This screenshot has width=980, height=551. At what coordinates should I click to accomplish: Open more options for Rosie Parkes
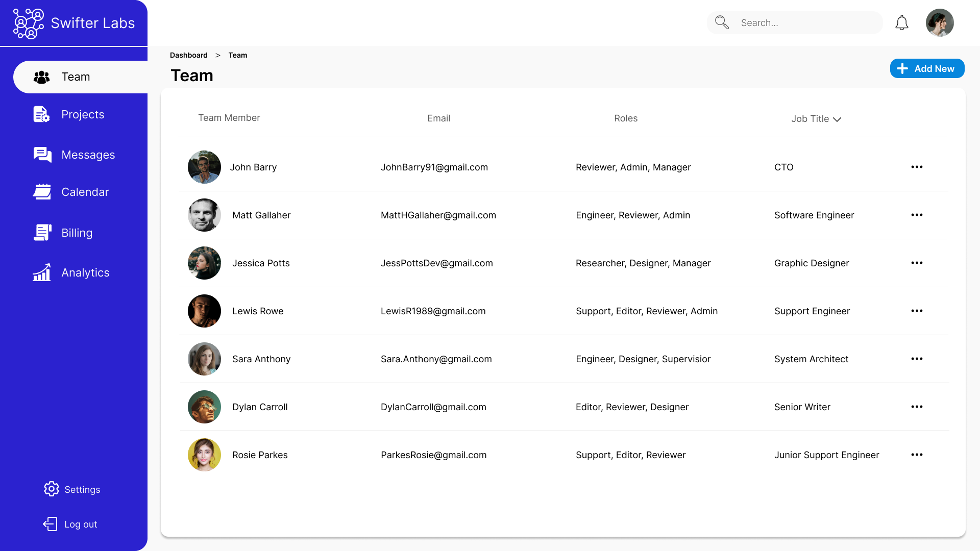[917, 455]
